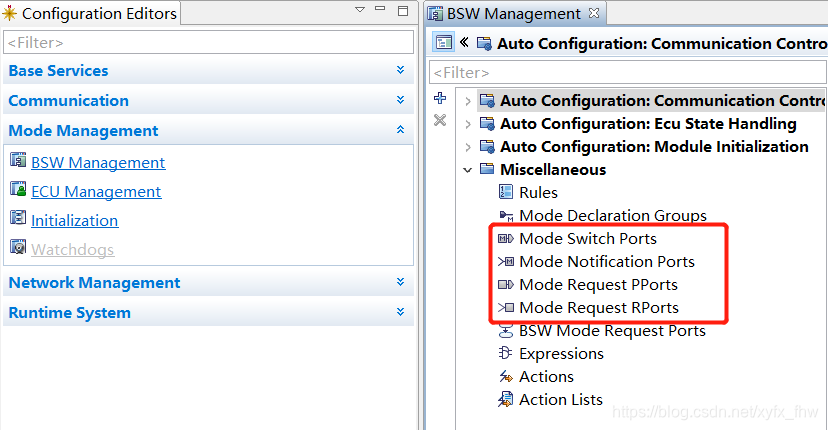828x430 pixels.
Task: Expand Auto Configuration: Module Initialization node
Action: [467, 147]
